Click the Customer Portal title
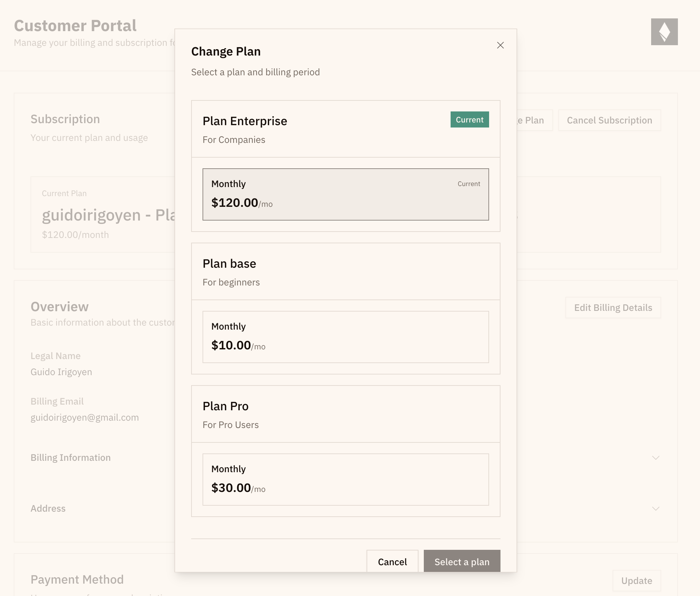 75,26
